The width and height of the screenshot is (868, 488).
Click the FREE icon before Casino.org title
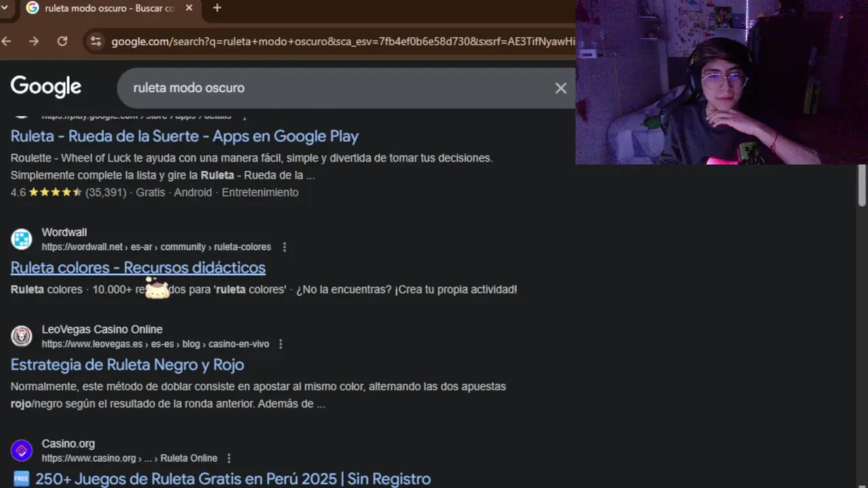21,479
